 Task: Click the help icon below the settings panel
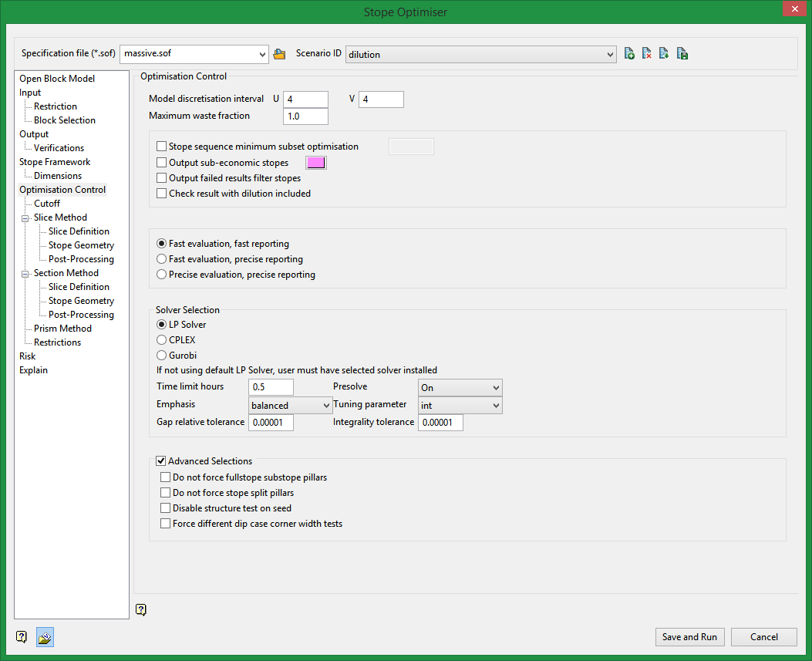click(140, 610)
